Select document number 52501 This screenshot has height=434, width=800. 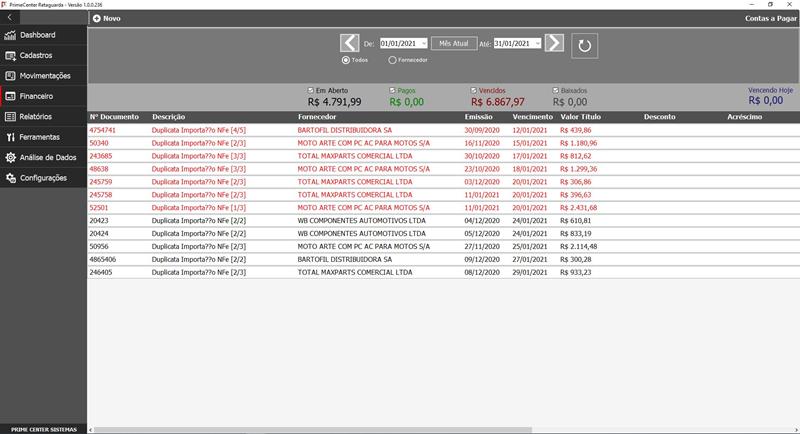tap(99, 208)
